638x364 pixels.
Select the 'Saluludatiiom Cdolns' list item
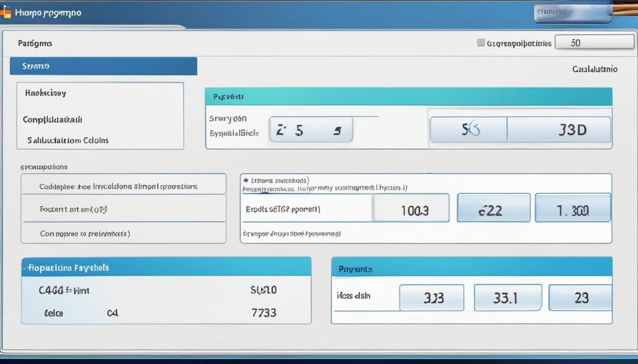coord(68,140)
